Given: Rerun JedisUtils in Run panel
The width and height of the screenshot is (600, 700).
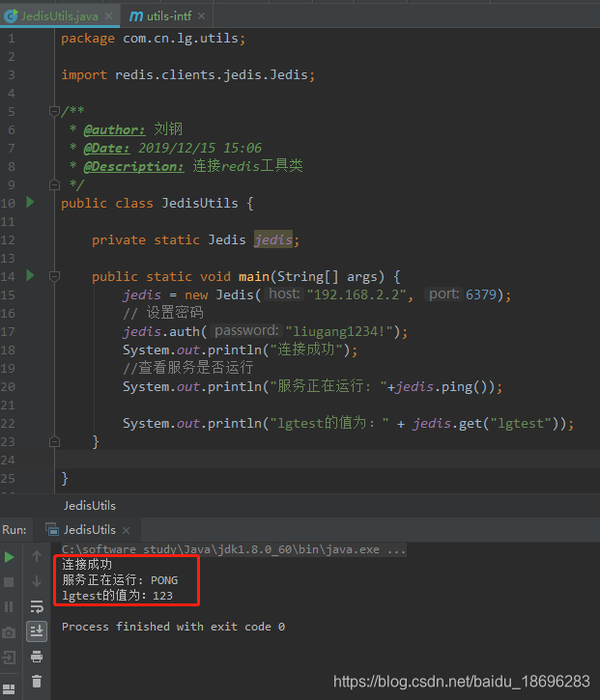Looking at the screenshot, I should tap(9, 557).
